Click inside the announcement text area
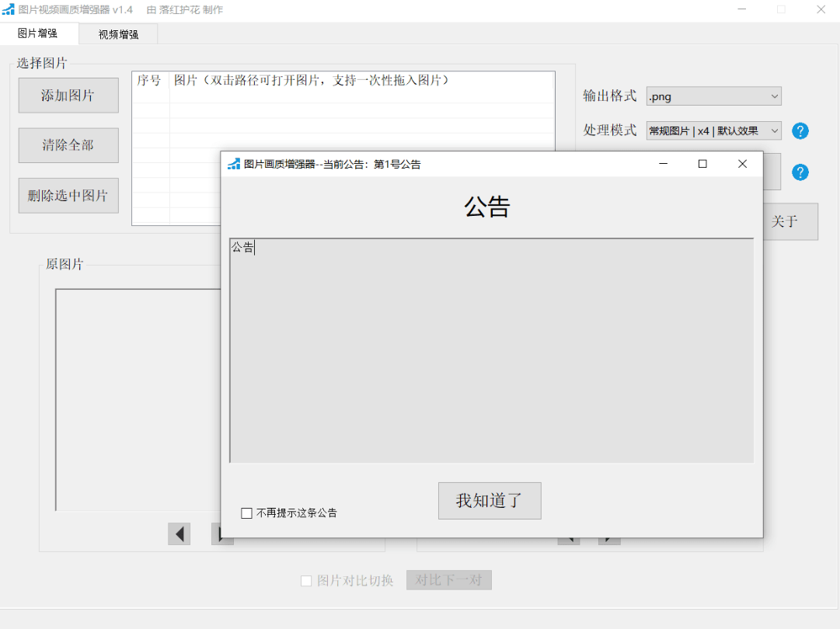This screenshot has width=840, height=629. coord(490,349)
